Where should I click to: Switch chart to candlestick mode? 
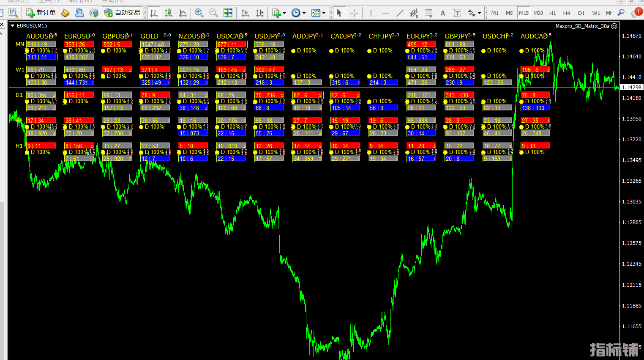(169, 13)
